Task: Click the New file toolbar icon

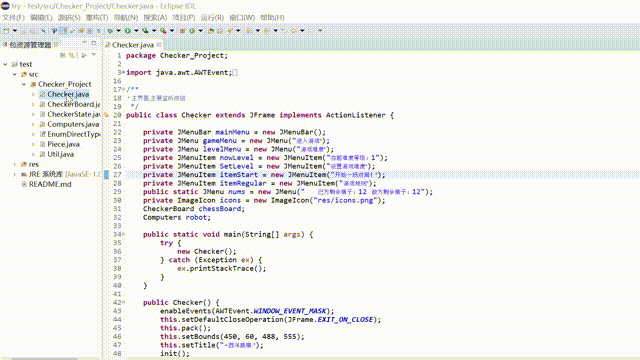Action: coord(6,31)
